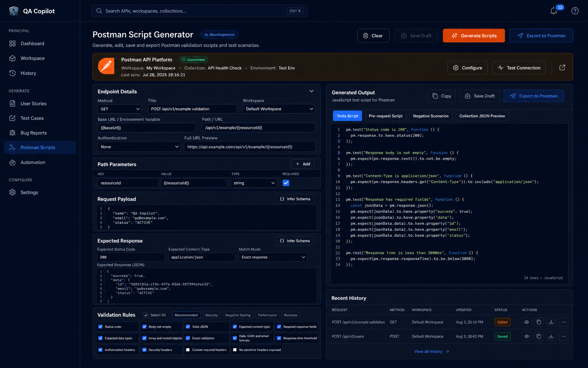Click the Postman logo icon in the banner

[106, 66]
